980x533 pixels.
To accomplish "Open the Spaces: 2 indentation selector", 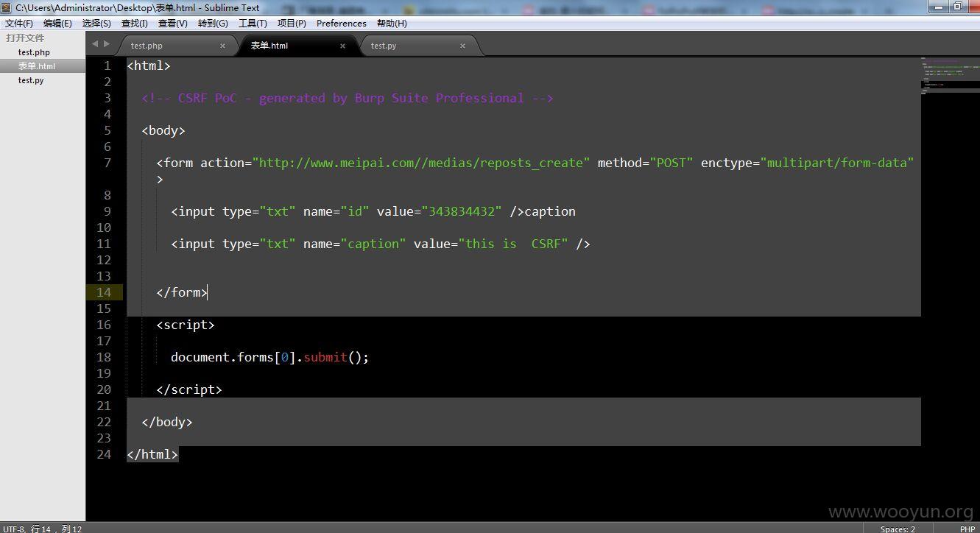I will [x=898, y=529].
